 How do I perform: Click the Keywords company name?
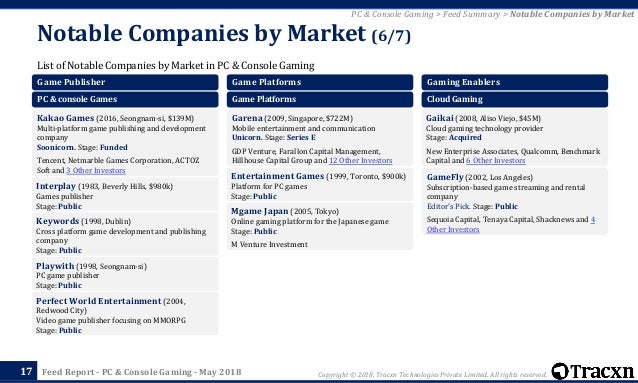(57, 221)
